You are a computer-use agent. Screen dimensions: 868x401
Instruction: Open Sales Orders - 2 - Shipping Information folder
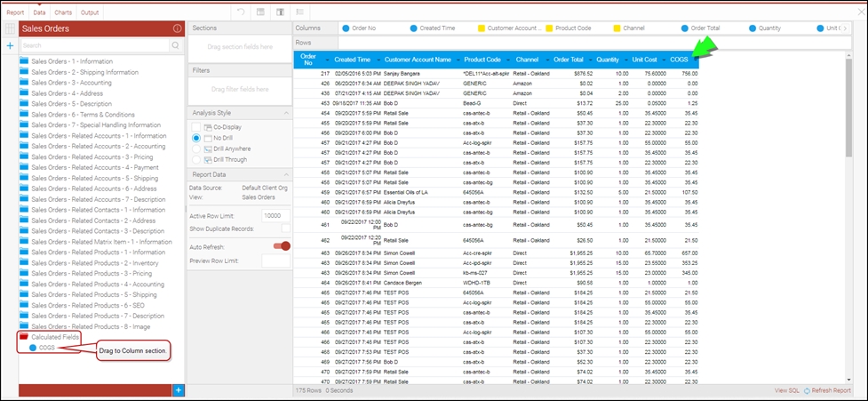pos(84,72)
